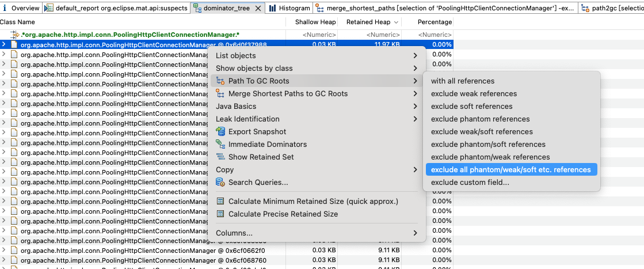This screenshot has height=269, width=644.
Task: Switch to the Overview tab
Action: [x=21, y=8]
